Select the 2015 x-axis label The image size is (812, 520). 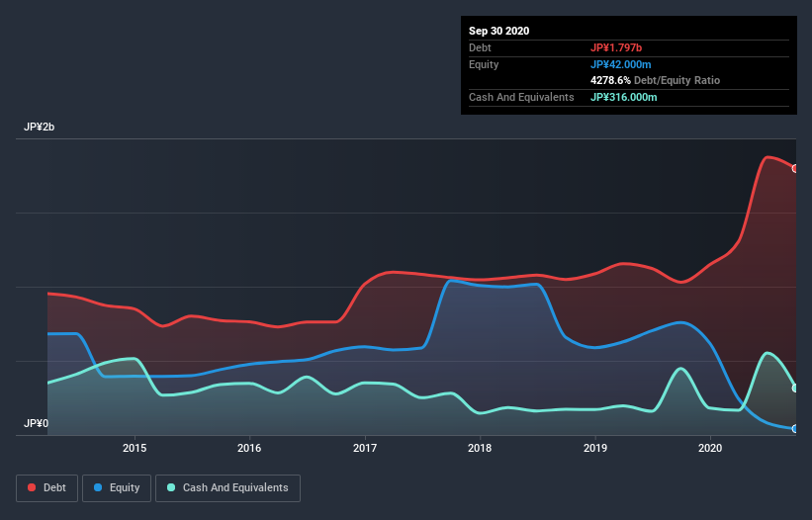pos(135,448)
